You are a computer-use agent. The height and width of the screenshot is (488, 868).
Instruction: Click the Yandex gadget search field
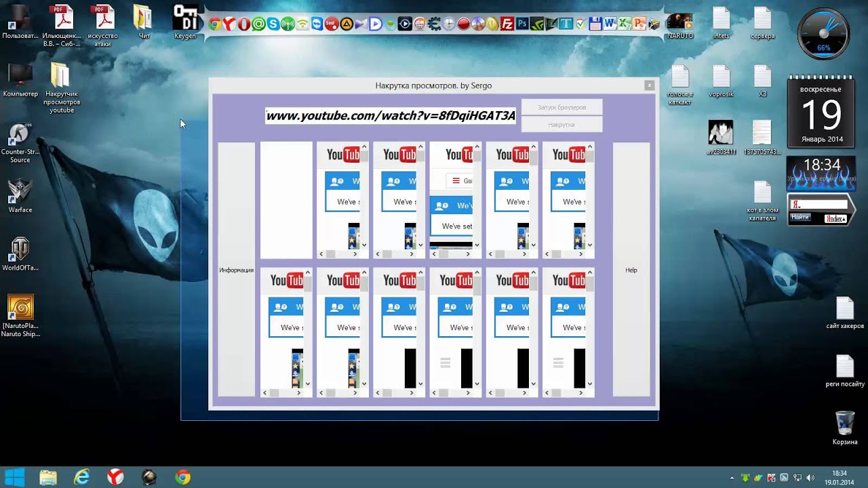click(818, 204)
